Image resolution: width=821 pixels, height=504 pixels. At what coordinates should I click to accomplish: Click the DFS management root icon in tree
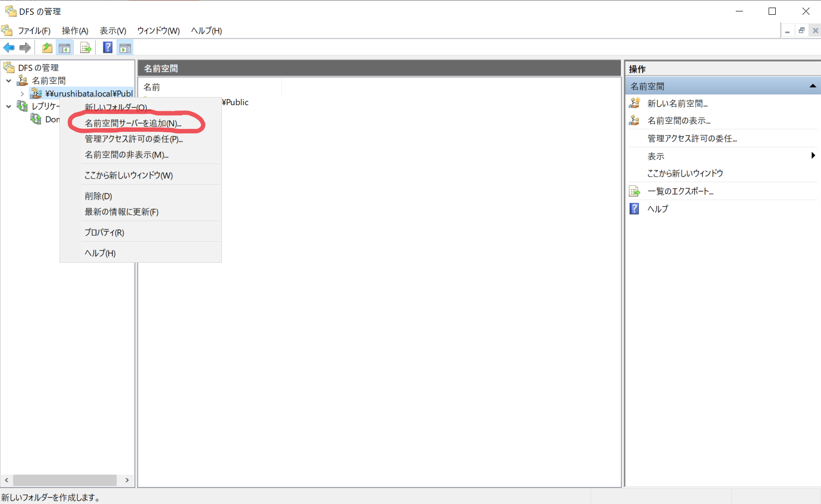pos(9,68)
